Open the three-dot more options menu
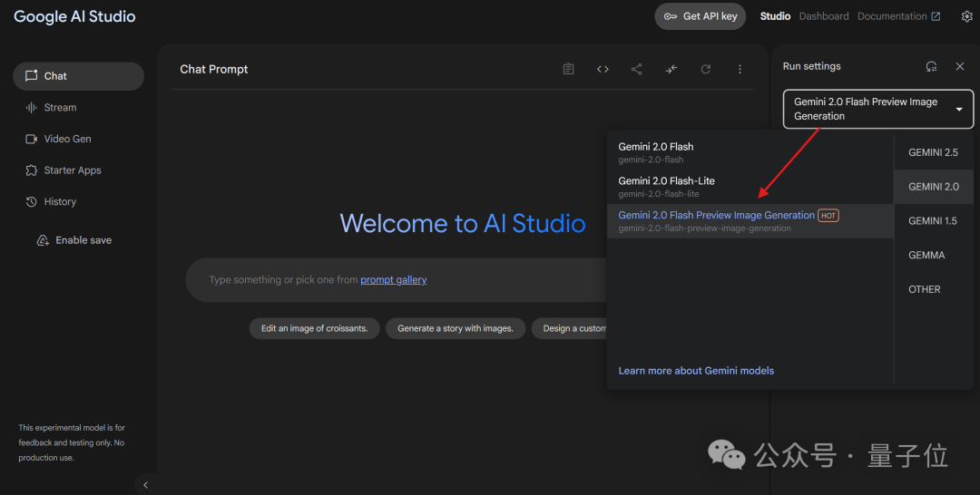 [x=740, y=70]
